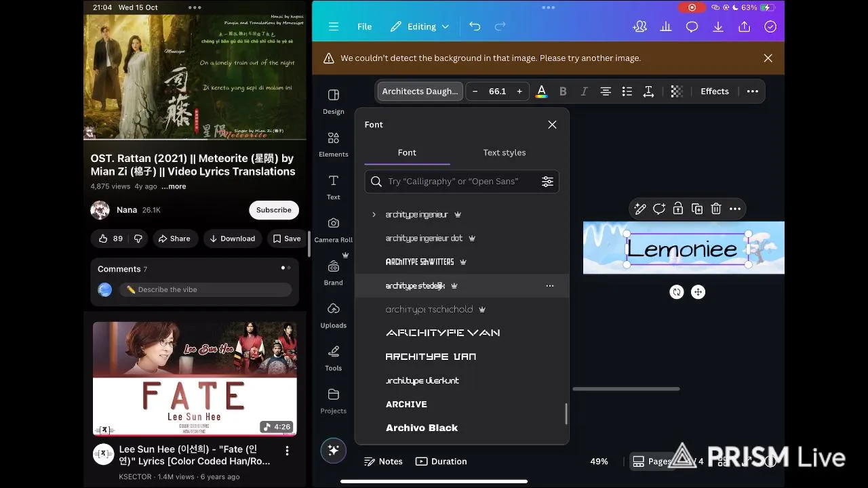868x488 pixels.
Task: Switch to the Text styles tab
Action: [505, 152]
